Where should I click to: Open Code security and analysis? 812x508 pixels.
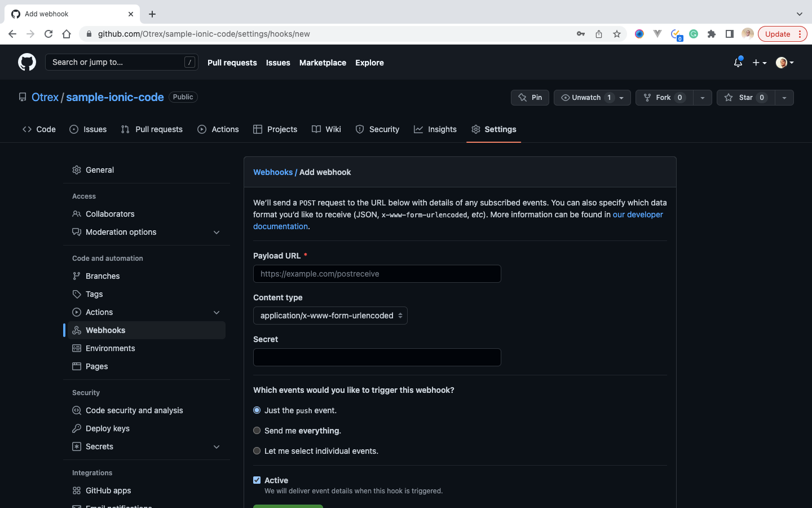point(147,410)
